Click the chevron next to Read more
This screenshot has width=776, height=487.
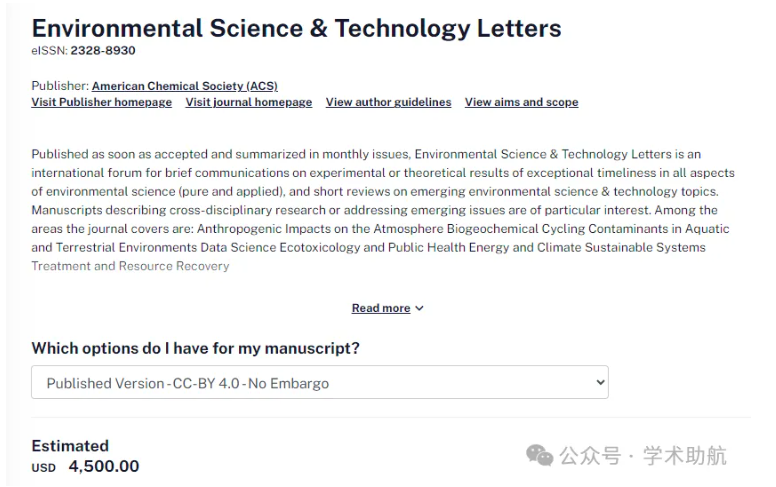click(419, 308)
